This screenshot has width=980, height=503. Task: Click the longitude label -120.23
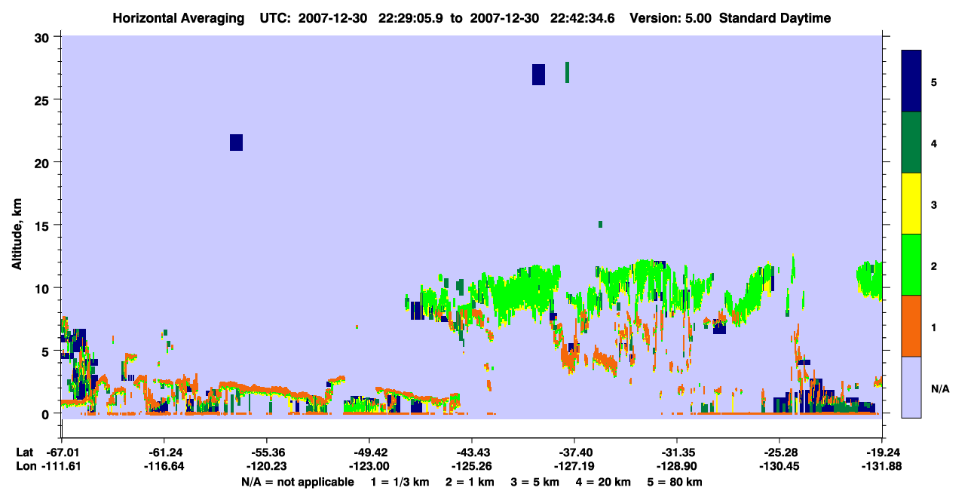pos(266,467)
